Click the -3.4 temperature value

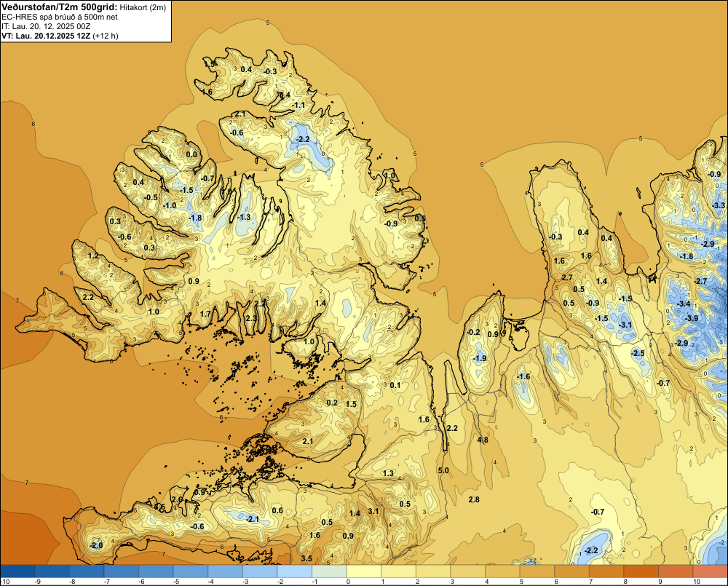[684, 304]
